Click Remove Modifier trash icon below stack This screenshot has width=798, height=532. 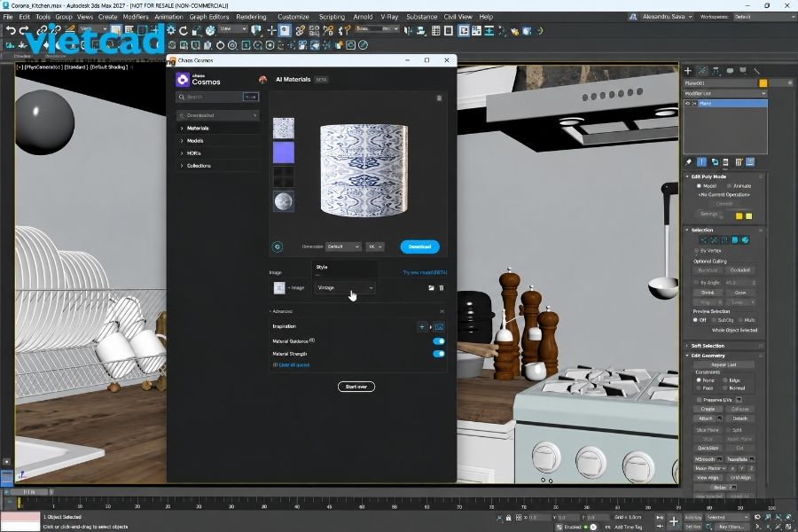pyautogui.click(x=725, y=162)
